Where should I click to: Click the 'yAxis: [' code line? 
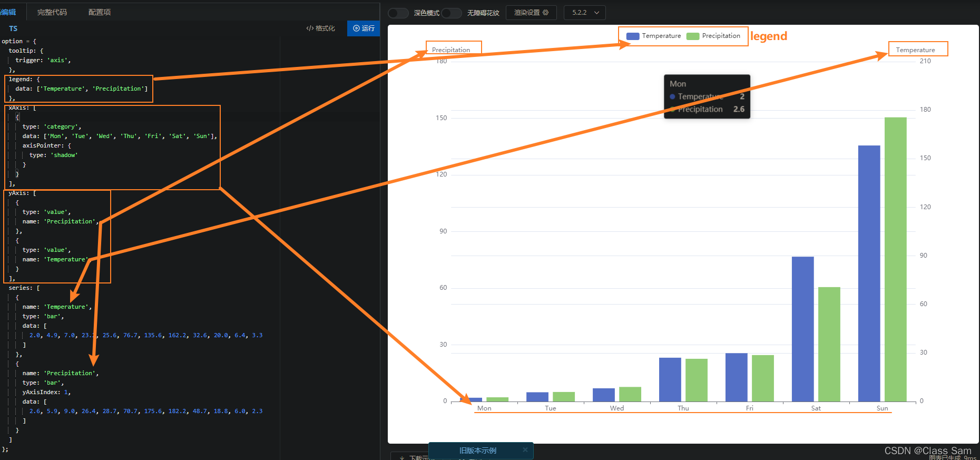(23, 193)
